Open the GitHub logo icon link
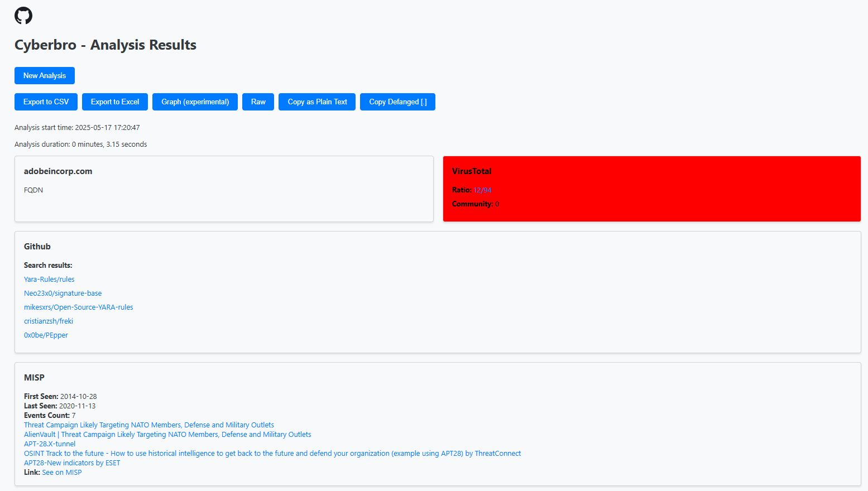 point(23,16)
